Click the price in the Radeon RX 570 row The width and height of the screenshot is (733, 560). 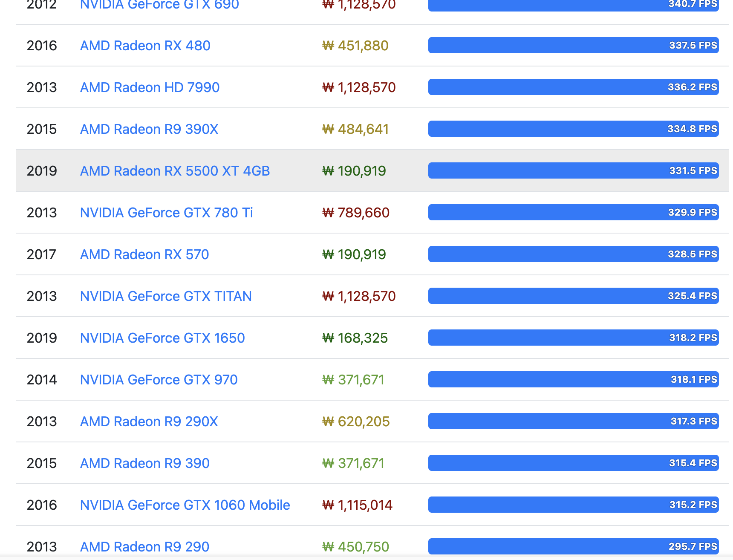(354, 254)
